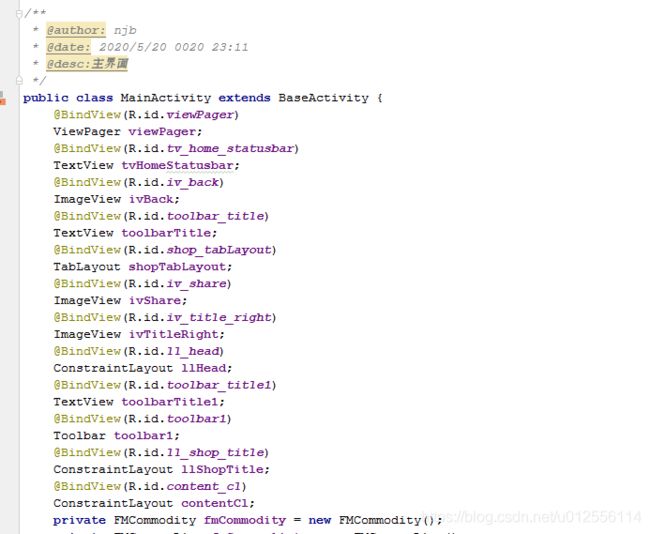Click ConstraintLayout type before llShopTitle
Image resolution: width=650 pixels, height=534 pixels.
tap(113, 469)
